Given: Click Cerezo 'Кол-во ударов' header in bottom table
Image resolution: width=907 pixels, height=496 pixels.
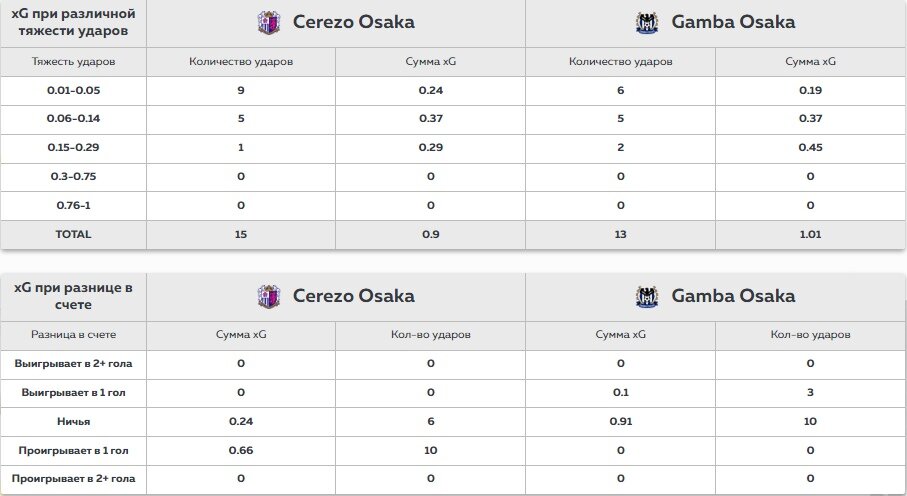Looking at the screenshot, I should click(x=430, y=335).
